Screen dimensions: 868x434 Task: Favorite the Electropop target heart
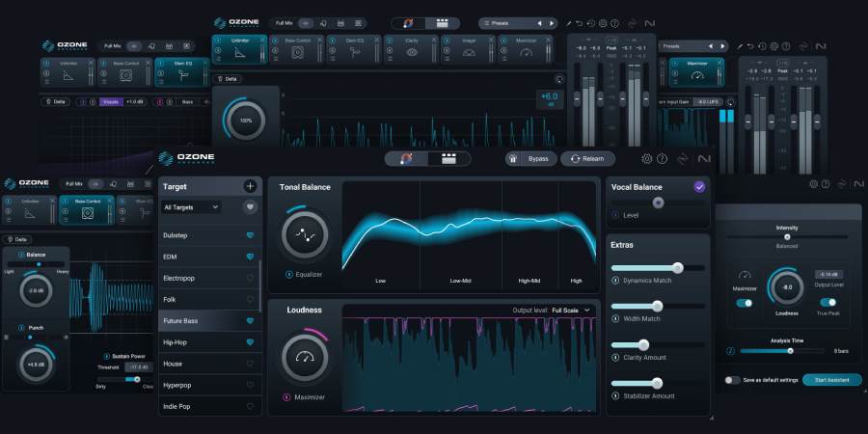click(250, 279)
